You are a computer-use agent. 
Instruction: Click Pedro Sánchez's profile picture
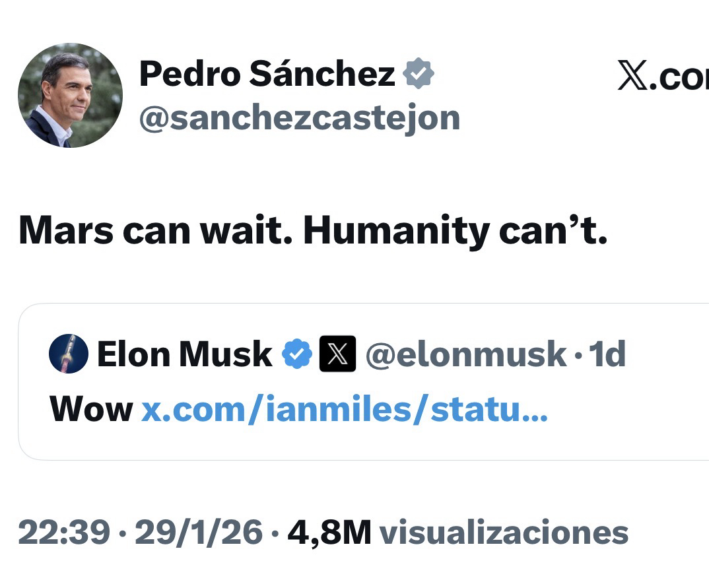click(70, 96)
